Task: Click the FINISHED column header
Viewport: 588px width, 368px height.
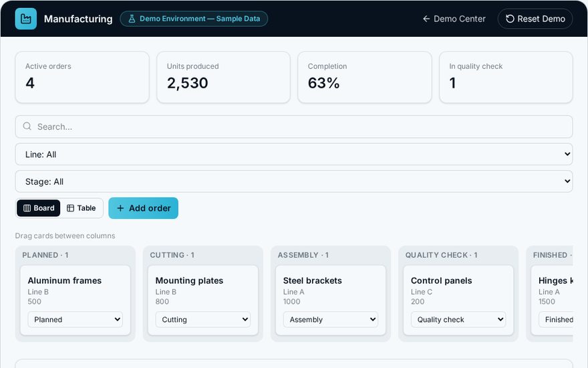Action: pos(553,255)
